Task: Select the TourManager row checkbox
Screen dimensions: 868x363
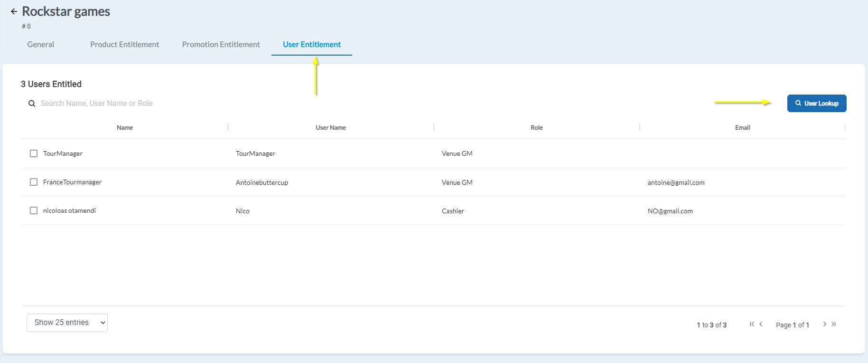Action: (x=34, y=153)
